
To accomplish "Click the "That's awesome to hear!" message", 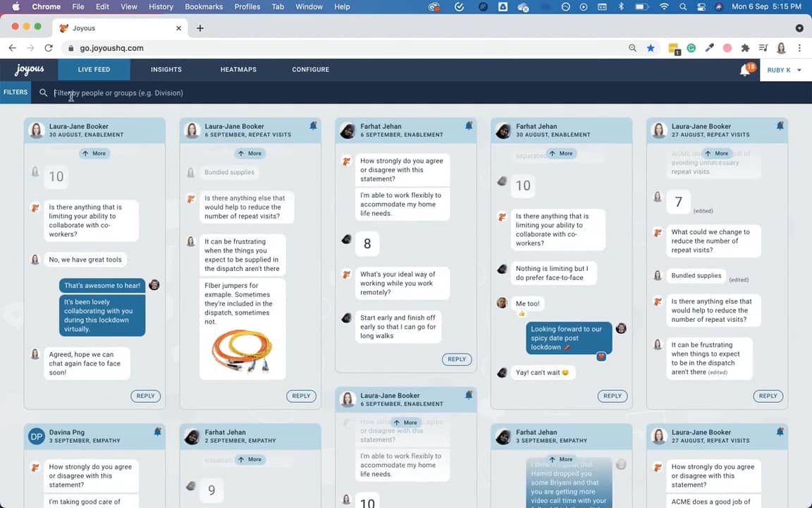I will coord(102,286).
